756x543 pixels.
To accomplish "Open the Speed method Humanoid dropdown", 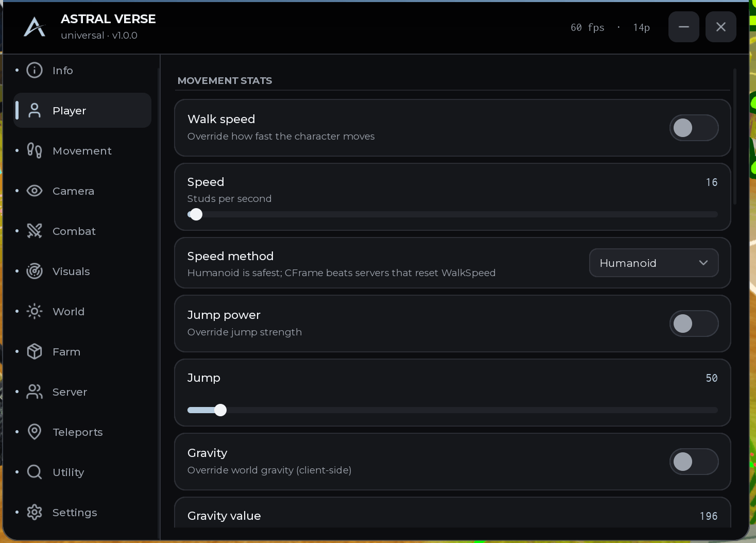I will pos(654,263).
